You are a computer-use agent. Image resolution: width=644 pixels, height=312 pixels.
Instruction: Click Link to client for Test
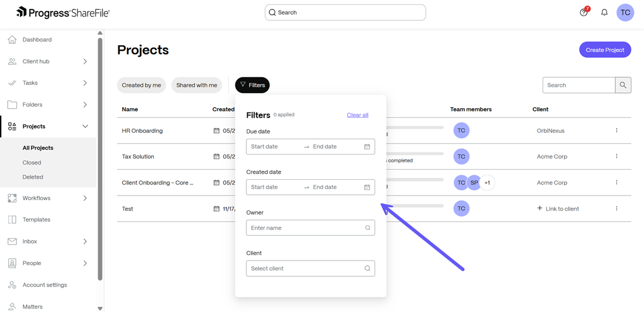click(x=558, y=208)
